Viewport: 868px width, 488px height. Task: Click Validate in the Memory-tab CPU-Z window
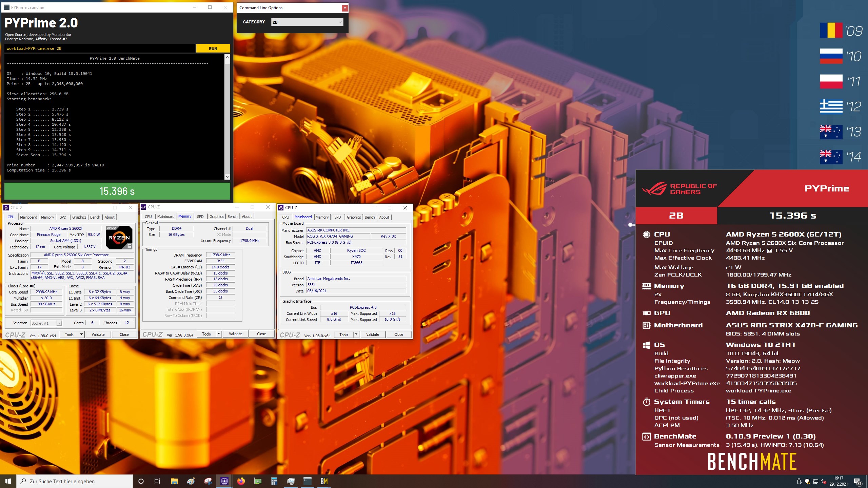click(x=235, y=334)
